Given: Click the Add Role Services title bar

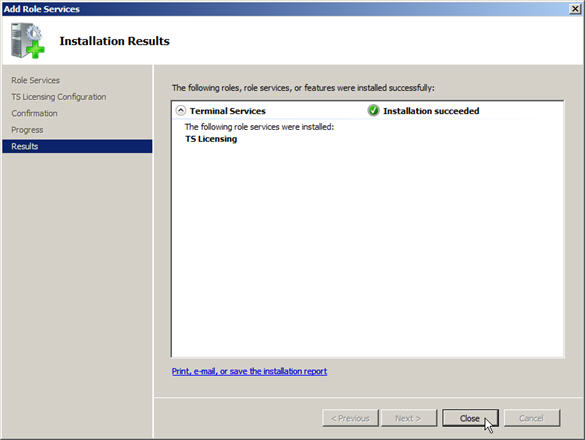Looking at the screenshot, I should pyautogui.click(x=285, y=9).
